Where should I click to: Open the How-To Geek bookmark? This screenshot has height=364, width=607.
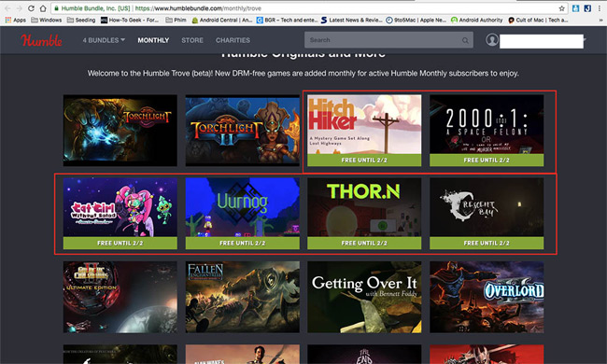click(x=130, y=20)
